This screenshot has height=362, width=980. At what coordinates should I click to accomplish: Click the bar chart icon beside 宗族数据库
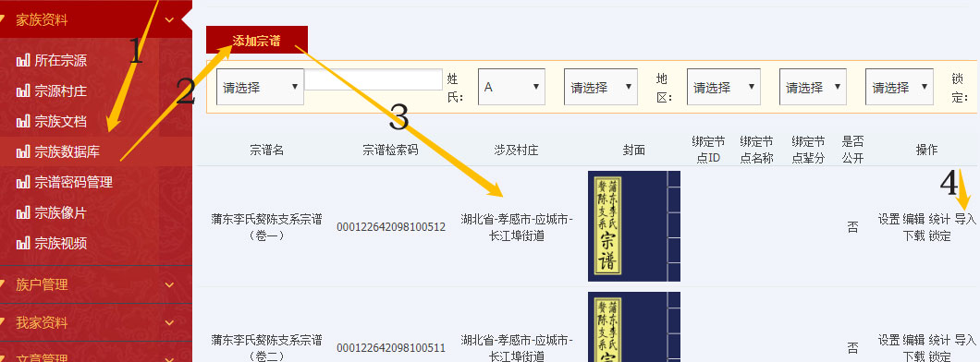pyautogui.click(x=23, y=151)
